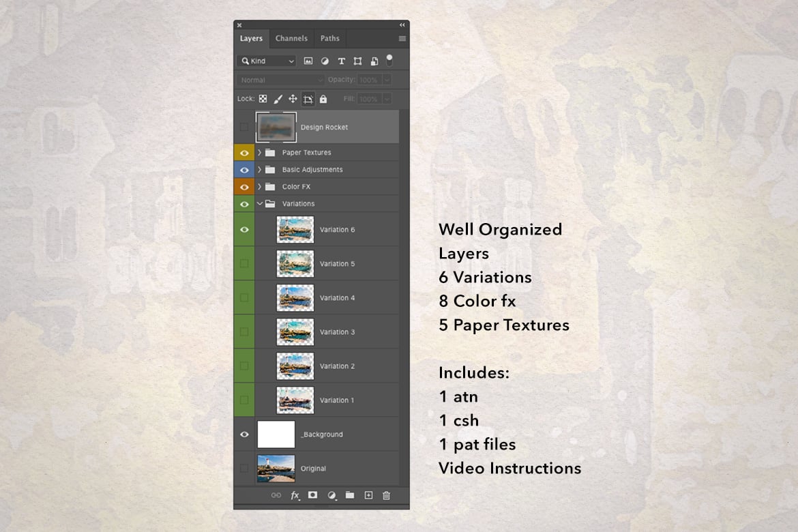The image size is (798, 532).
Task: Create new fill or adjustment layer icon
Action: click(331, 495)
